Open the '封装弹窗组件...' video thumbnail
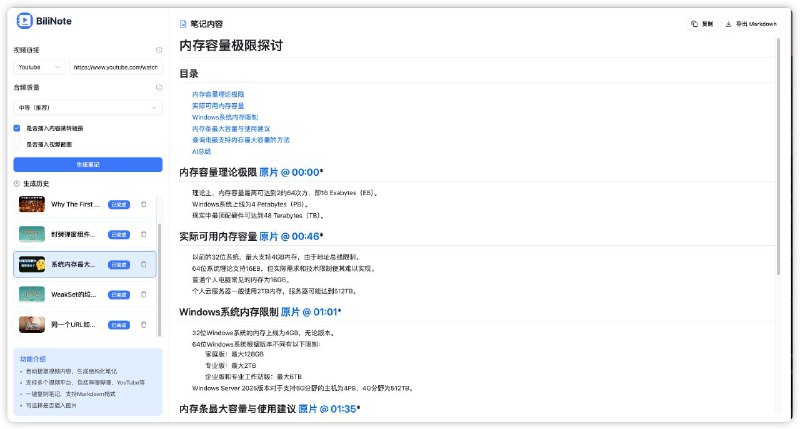 point(32,235)
